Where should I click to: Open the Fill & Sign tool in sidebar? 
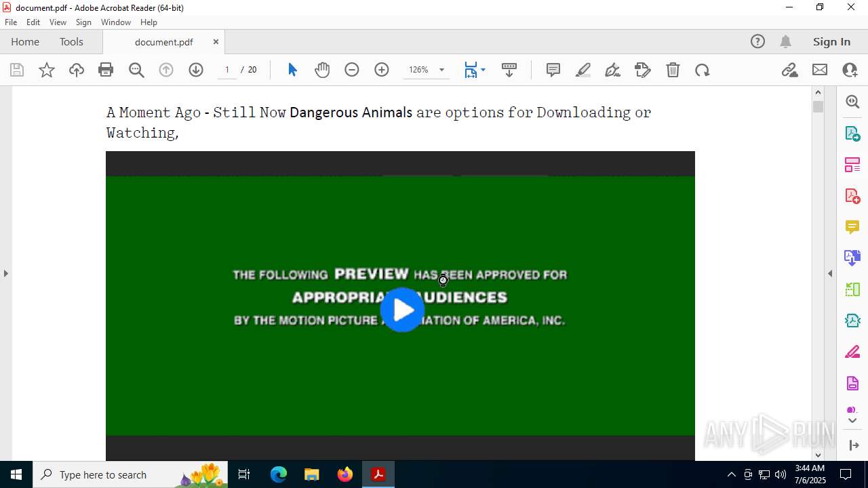point(852,352)
